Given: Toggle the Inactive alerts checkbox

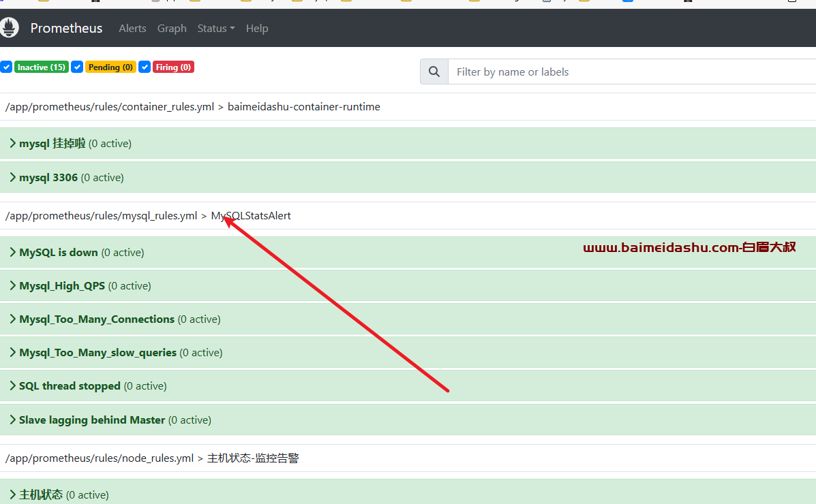Looking at the screenshot, I should (x=6, y=67).
